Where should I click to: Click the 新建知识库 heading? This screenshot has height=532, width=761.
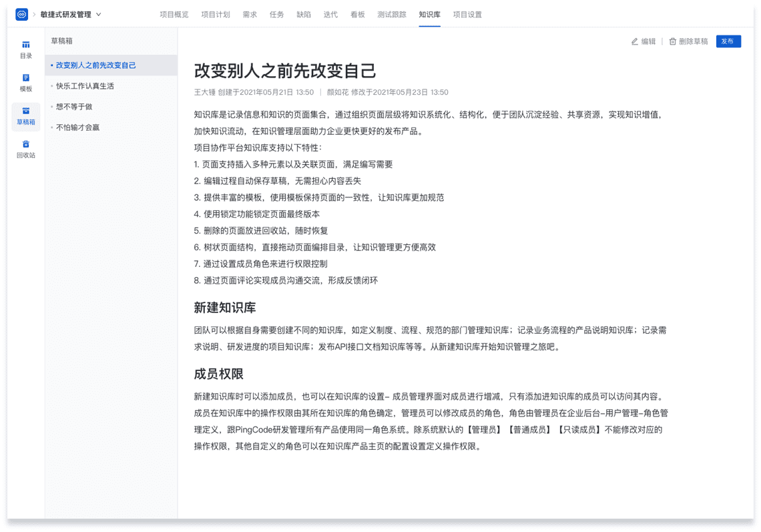[x=225, y=308]
